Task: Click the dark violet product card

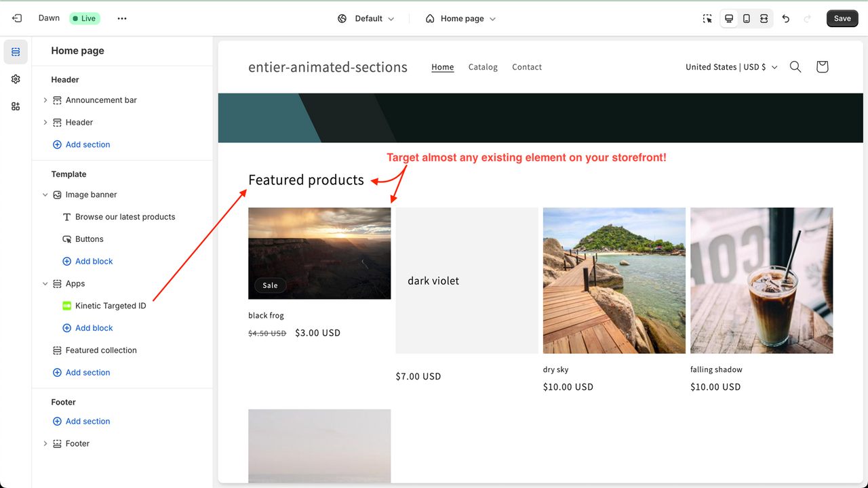Action: pyautogui.click(x=467, y=281)
